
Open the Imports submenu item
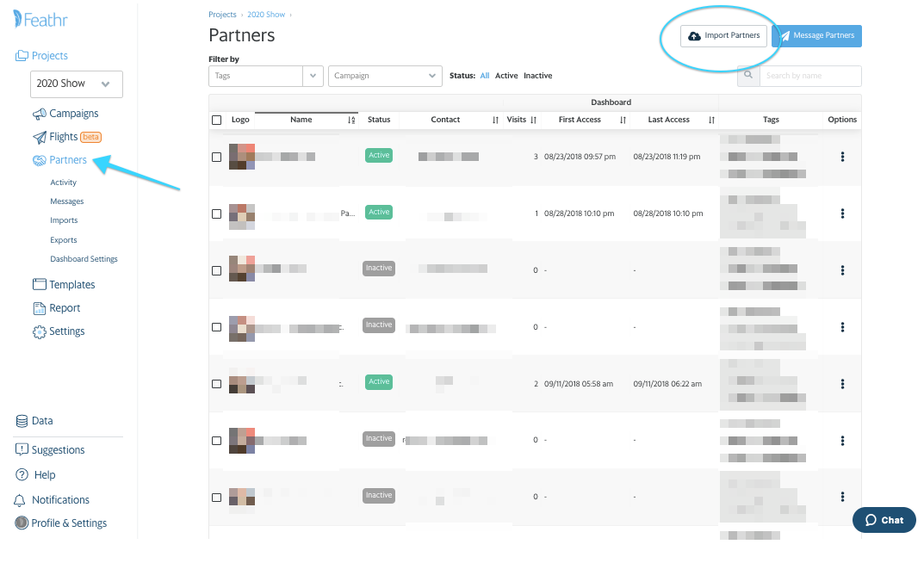tap(64, 220)
